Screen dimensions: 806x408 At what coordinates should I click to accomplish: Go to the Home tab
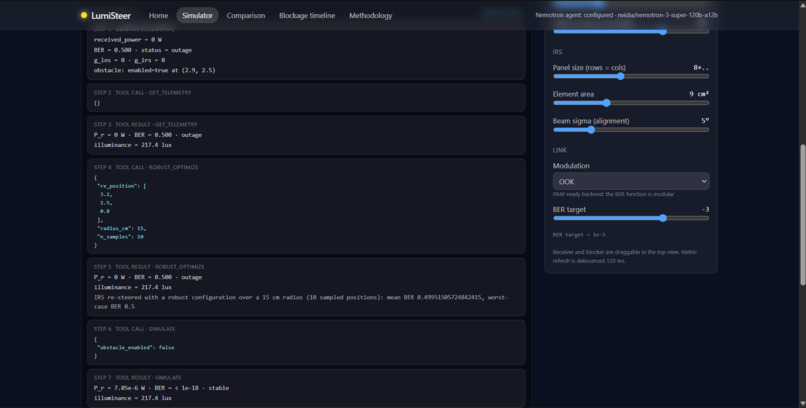coord(158,15)
